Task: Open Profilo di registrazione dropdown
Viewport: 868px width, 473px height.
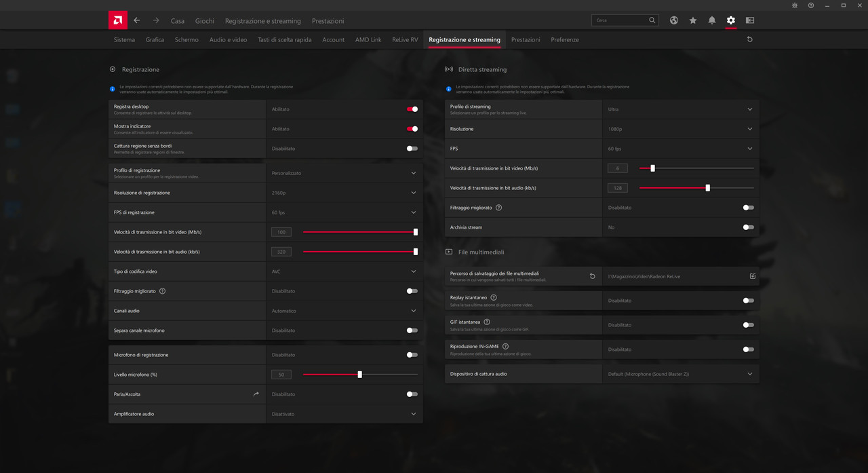Action: [344, 173]
